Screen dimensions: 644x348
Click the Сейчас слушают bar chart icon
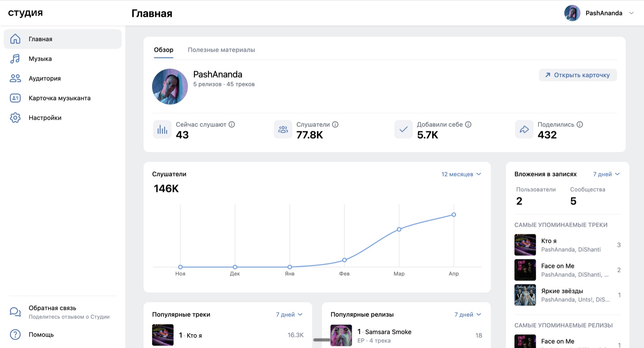(162, 129)
